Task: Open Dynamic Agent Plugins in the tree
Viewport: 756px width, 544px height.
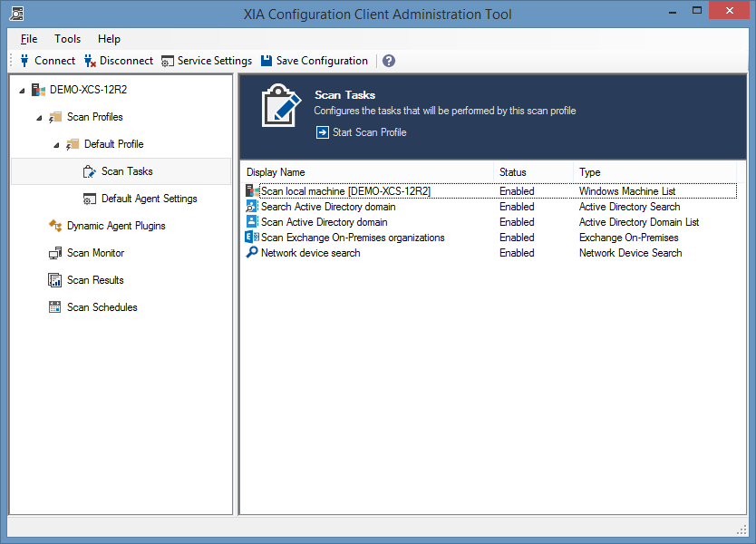Action: pos(116,226)
